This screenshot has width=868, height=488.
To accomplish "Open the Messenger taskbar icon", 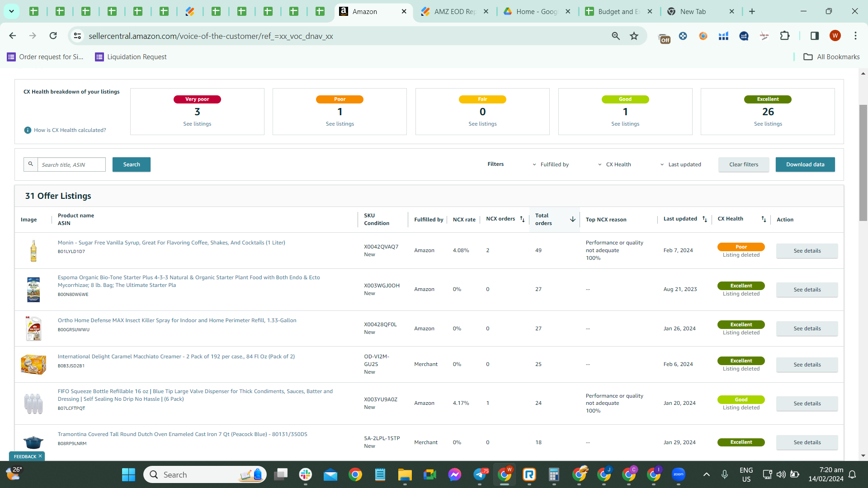I will click(455, 474).
